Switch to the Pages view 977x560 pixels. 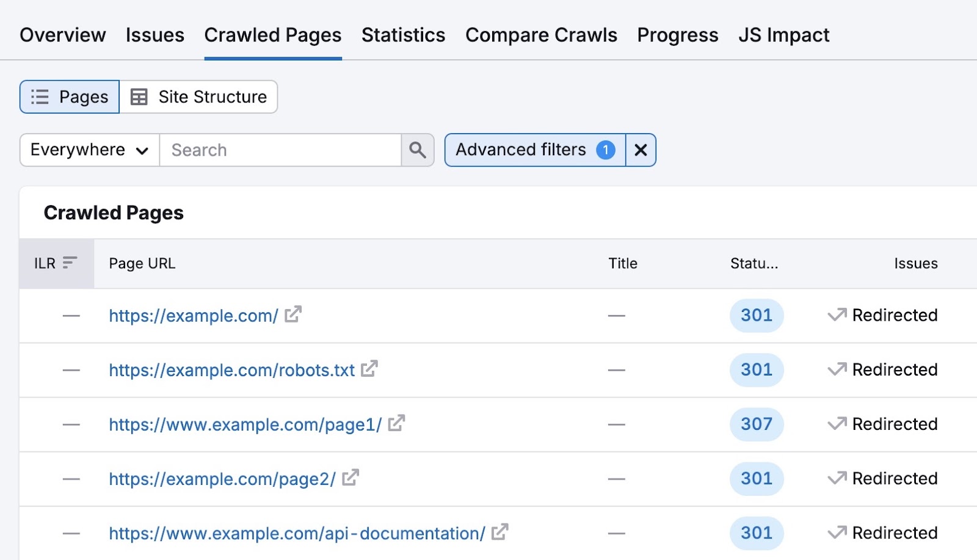click(x=82, y=96)
